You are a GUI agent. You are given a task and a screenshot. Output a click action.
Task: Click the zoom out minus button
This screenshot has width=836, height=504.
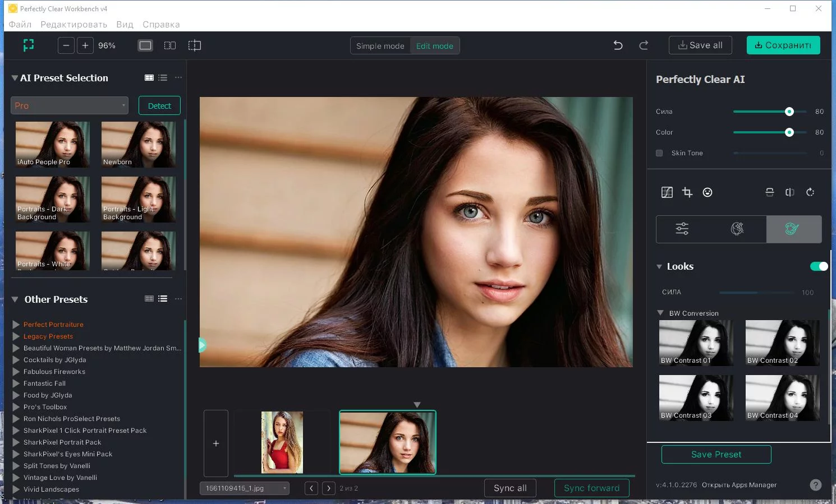(x=66, y=45)
